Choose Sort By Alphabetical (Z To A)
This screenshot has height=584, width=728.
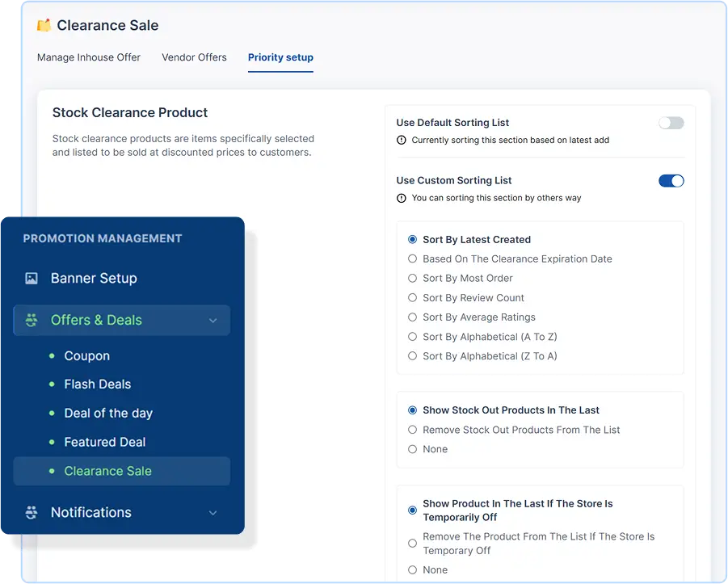pyautogui.click(x=412, y=356)
